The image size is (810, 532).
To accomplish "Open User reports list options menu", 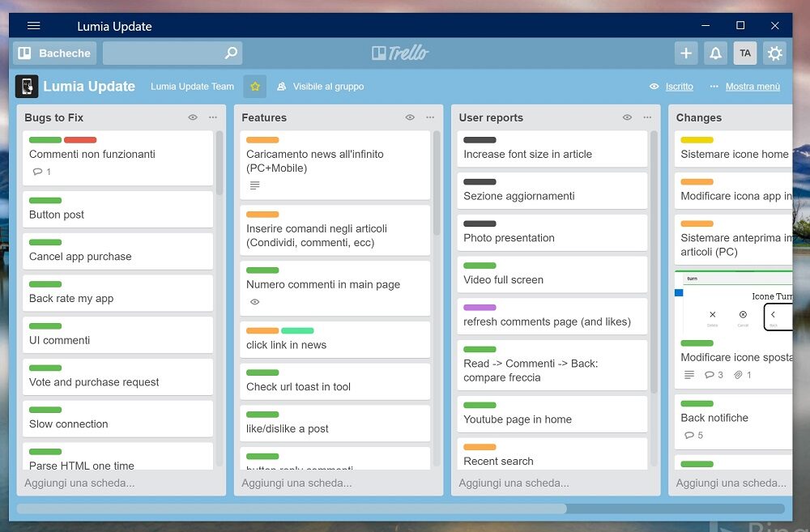I will tap(647, 117).
